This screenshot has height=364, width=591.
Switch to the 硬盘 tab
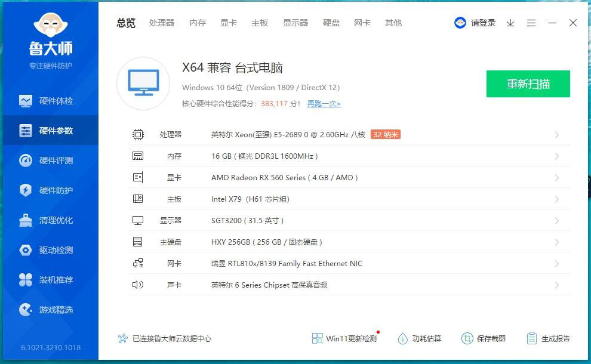331,23
